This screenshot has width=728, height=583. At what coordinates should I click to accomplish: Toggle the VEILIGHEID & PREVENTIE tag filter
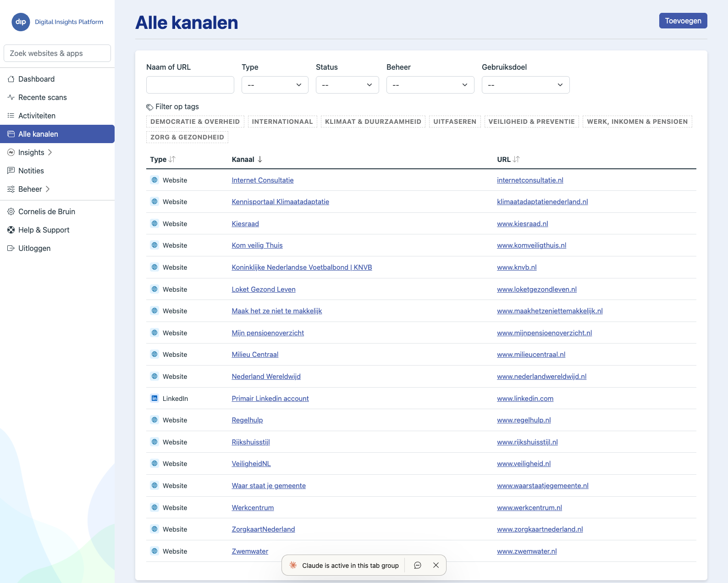pyautogui.click(x=532, y=122)
